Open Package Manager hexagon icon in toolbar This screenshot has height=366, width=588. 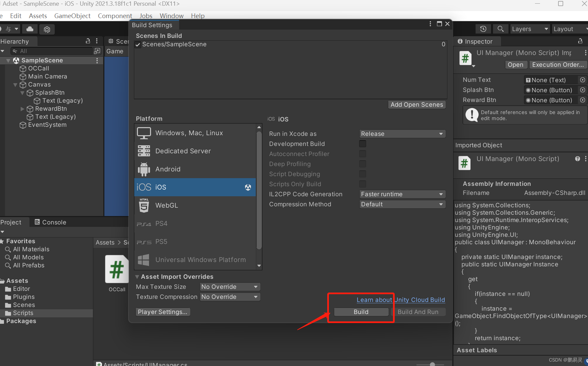(x=47, y=30)
